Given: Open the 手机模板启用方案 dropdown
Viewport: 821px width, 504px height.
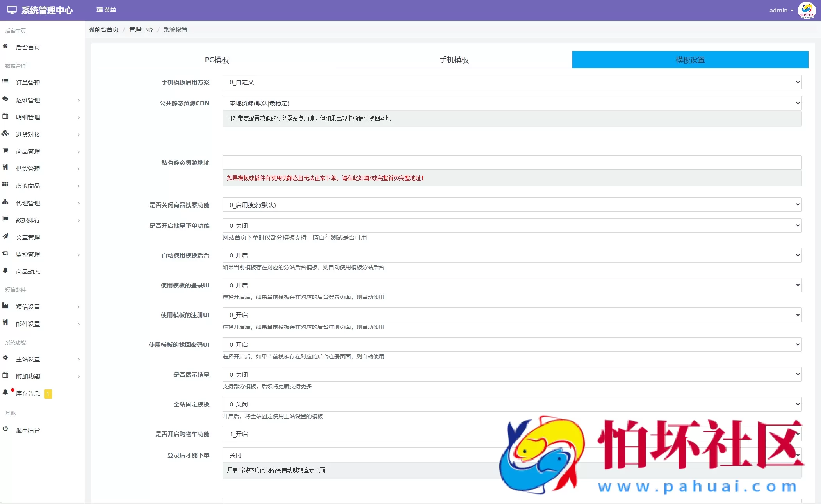Looking at the screenshot, I should tap(511, 82).
